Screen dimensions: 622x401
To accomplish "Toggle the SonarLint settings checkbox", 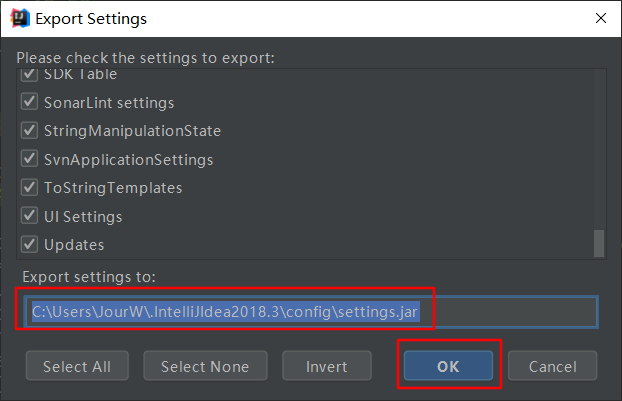I will pyautogui.click(x=29, y=102).
